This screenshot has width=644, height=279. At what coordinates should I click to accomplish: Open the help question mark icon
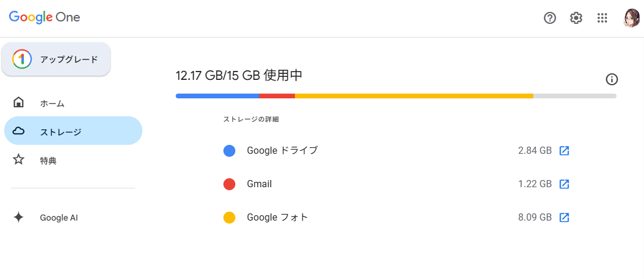(550, 18)
